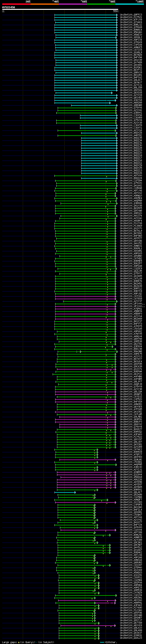Select the UniRef100_A7QP61 label
This screenshot has height=644, width=146.
131,309
